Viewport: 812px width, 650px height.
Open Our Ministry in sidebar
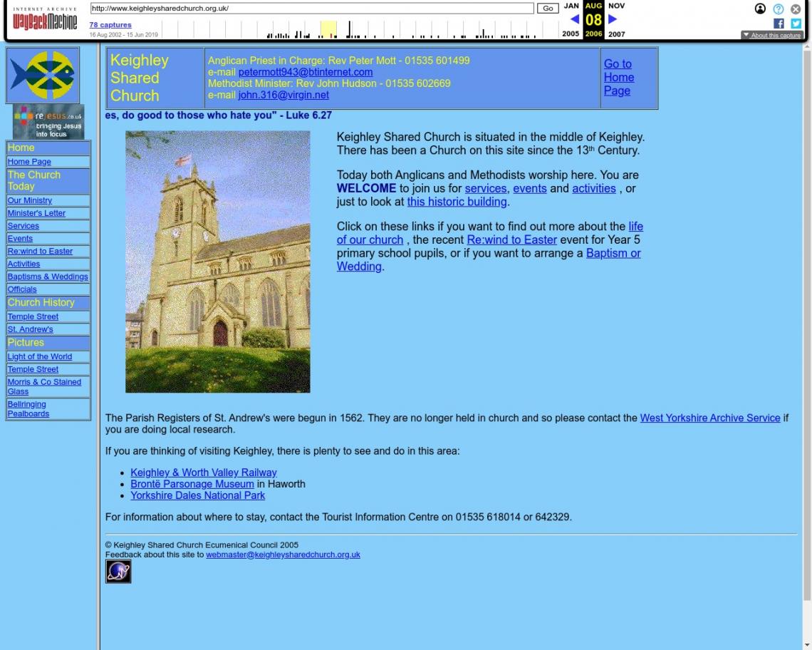coord(29,200)
